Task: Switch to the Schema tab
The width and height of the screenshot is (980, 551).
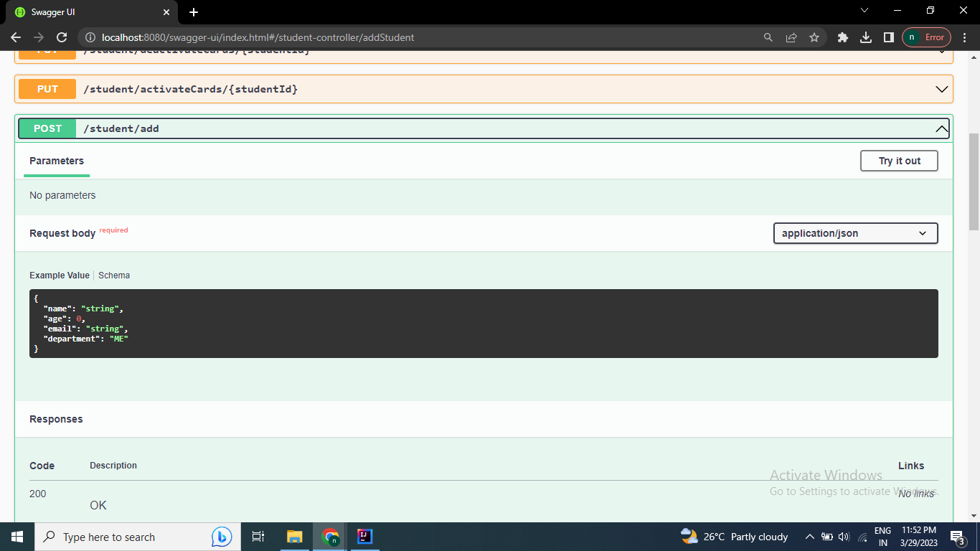Action: click(114, 275)
